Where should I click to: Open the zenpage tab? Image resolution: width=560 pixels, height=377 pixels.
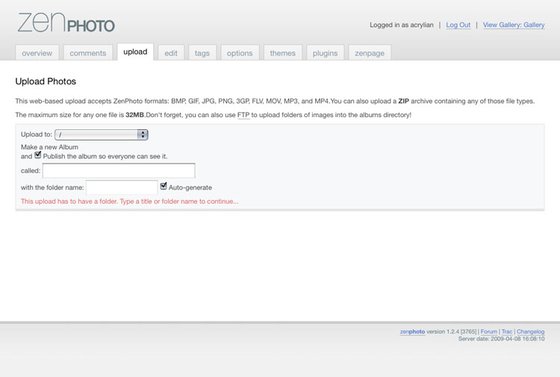[370, 53]
